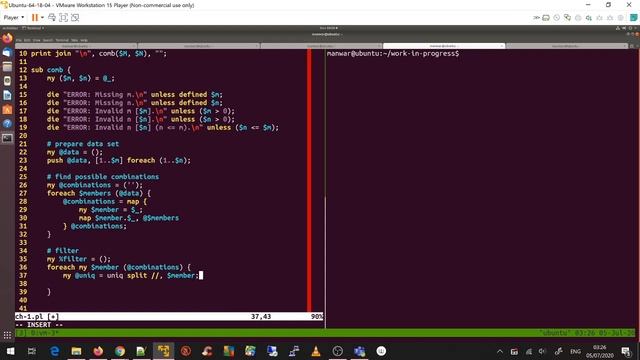Open the Windows taskbar clock
Image resolution: width=640 pixels, height=360 pixels.
(x=600, y=351)
